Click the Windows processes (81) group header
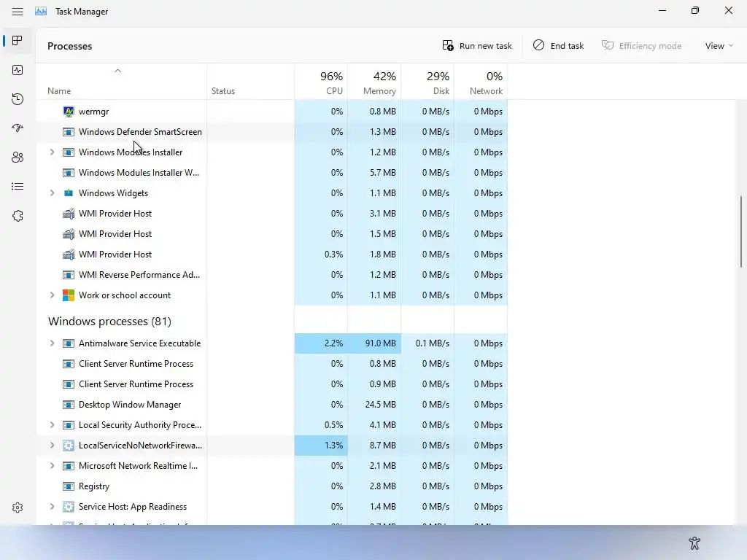747x560 pixels. (x=109, y=322)
